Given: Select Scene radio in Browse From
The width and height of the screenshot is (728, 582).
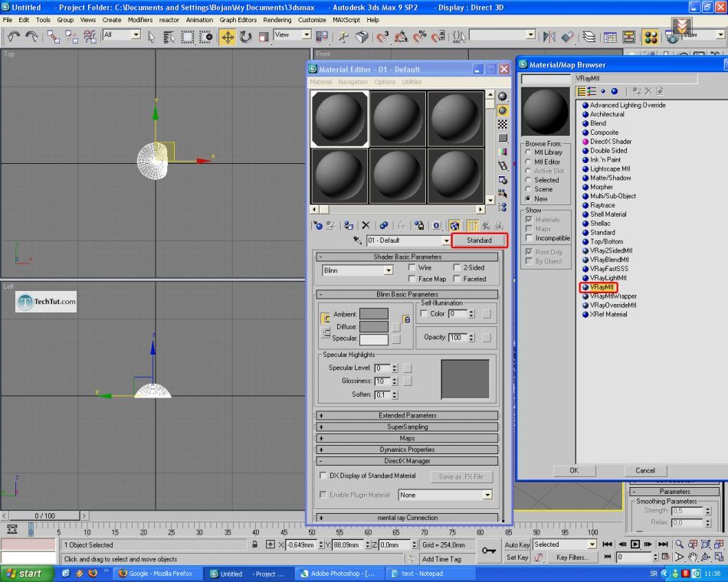Looking at the screenshot, I should click(528, 189).
